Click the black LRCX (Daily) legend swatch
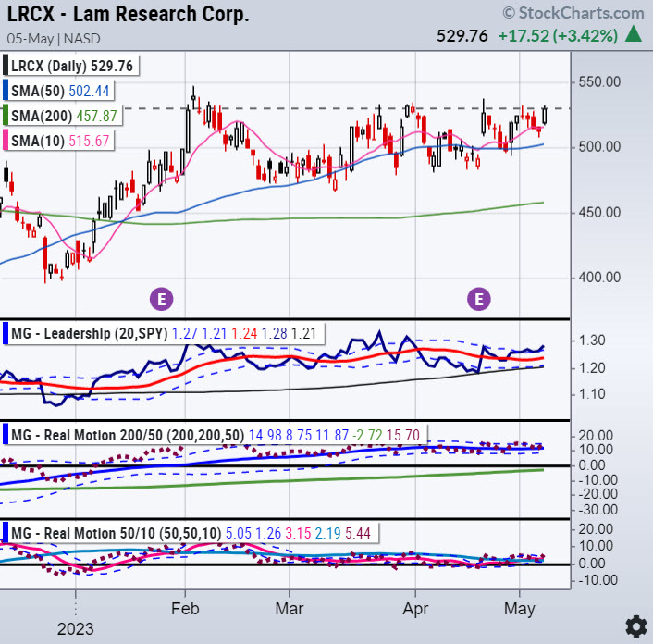Viewport: 653px width, 644px height. [x=6, y=66]
